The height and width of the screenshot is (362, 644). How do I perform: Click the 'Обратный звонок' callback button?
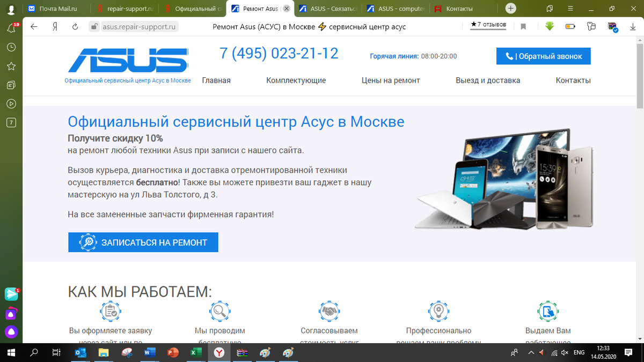pos(543,56)
